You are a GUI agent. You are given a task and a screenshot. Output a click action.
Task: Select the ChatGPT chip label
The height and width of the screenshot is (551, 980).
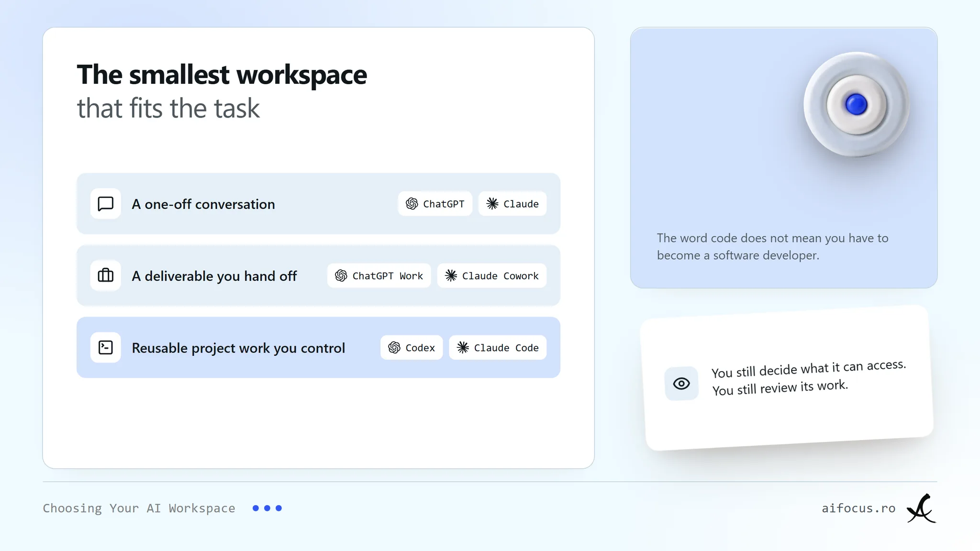444,204
